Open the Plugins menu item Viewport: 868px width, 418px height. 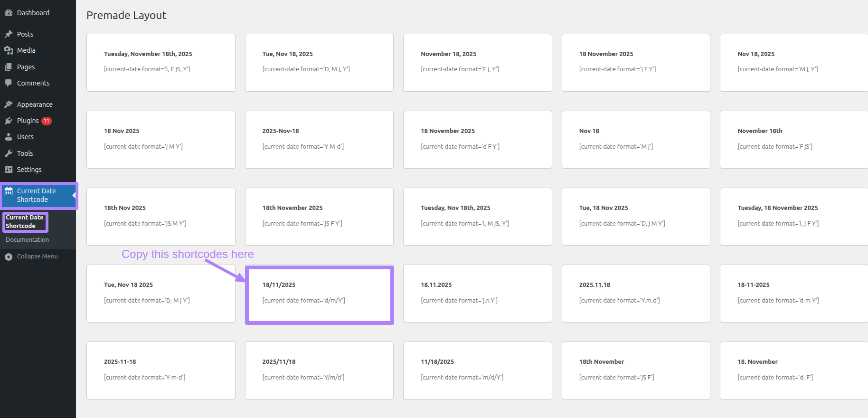pos(28,121)
